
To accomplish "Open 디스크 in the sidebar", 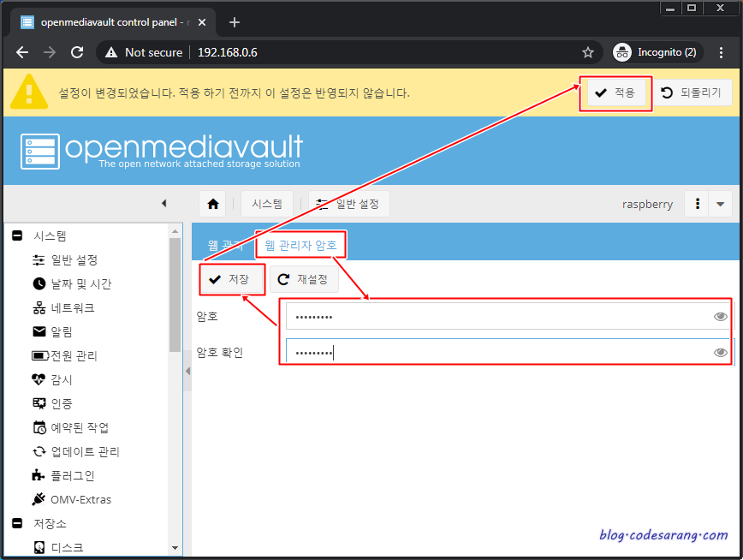I will (58, 547).
